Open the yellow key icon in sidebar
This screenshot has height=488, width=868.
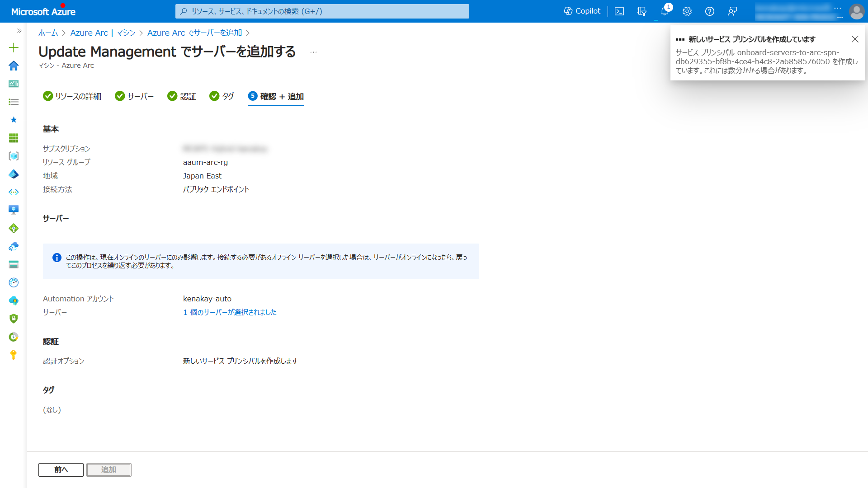[x=14, y=355]
